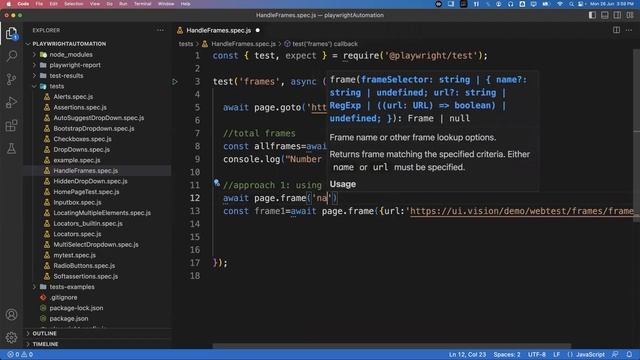This screenshot has width=640, height=360.
Task: Run test using the gutter play icon
Action: [x=175, y=82]
